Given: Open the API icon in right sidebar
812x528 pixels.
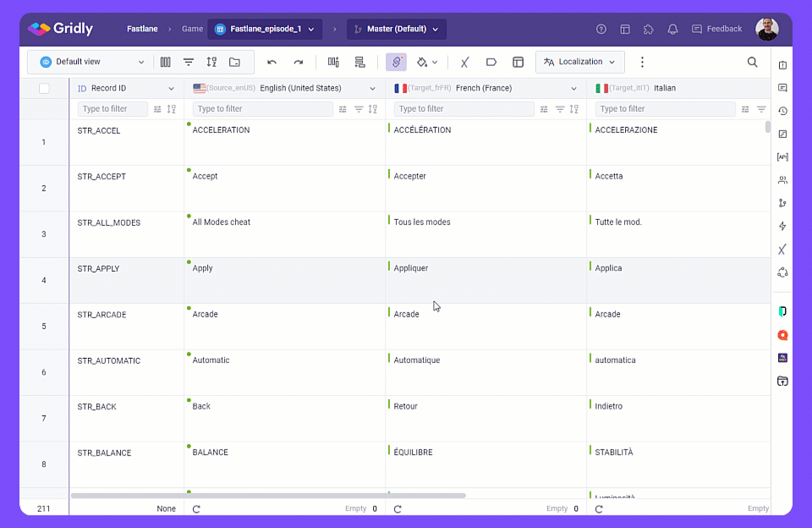Looking at the screenshot, I should [x=782, y=157].
